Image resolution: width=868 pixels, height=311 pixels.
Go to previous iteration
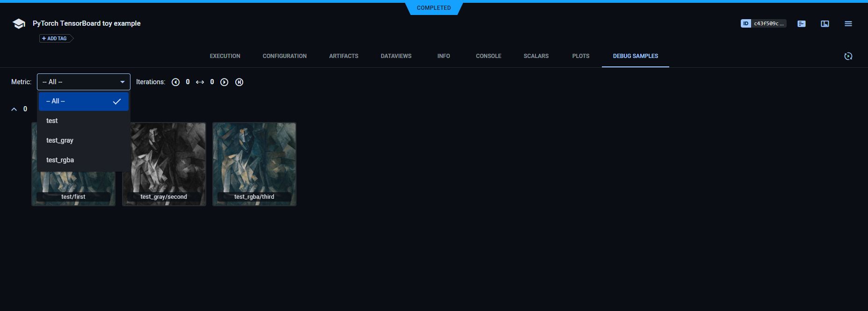[176, 82]
